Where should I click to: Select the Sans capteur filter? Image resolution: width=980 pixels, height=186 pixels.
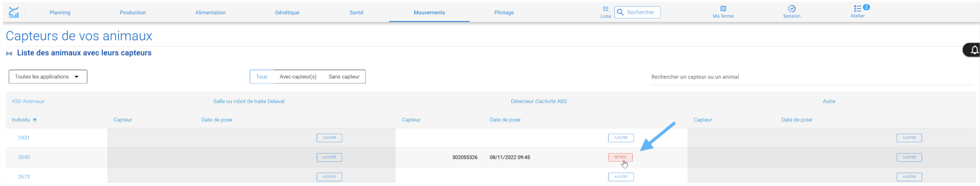click(x=344, y=77)
